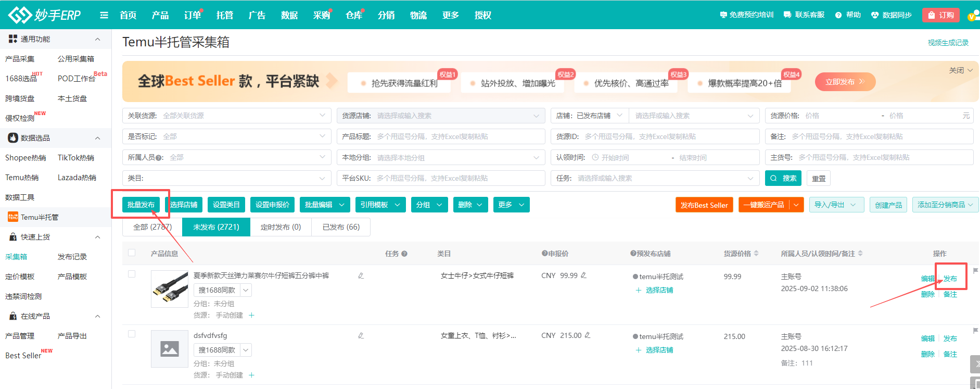Open 采集箱 in the sidebar
This screenshot has width=980, height=389.
click(x=16, y=257)
